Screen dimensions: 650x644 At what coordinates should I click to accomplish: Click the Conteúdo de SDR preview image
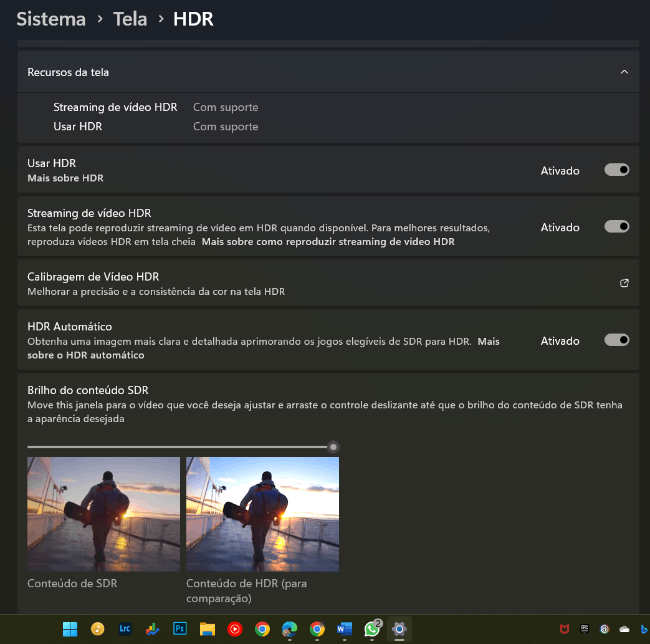103,514
